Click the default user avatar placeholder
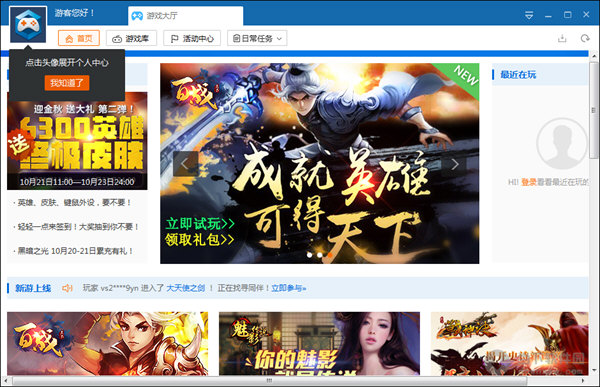Viewport: 600px width, 387px height. click(x=561, y=144)
